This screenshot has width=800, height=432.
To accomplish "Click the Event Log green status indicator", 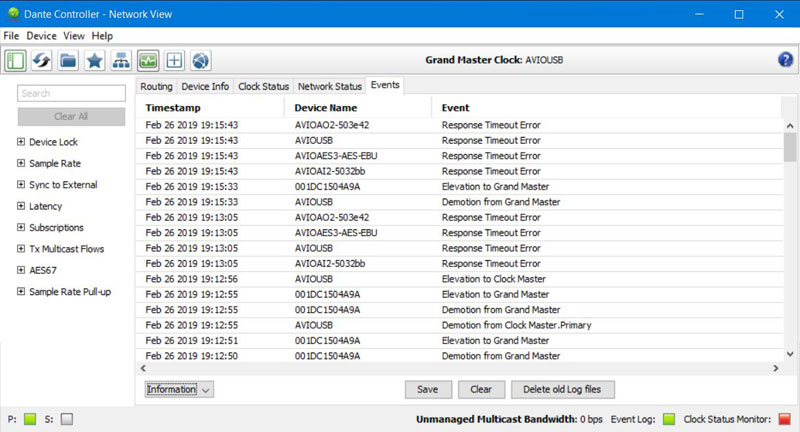I will [x=669, y=419].
